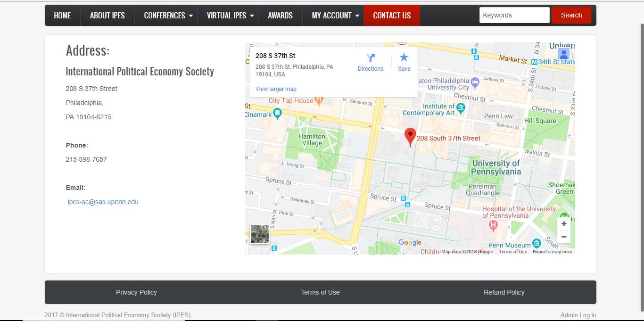
Task: Click the Hamilton Village map label
Action: point(312,140)
